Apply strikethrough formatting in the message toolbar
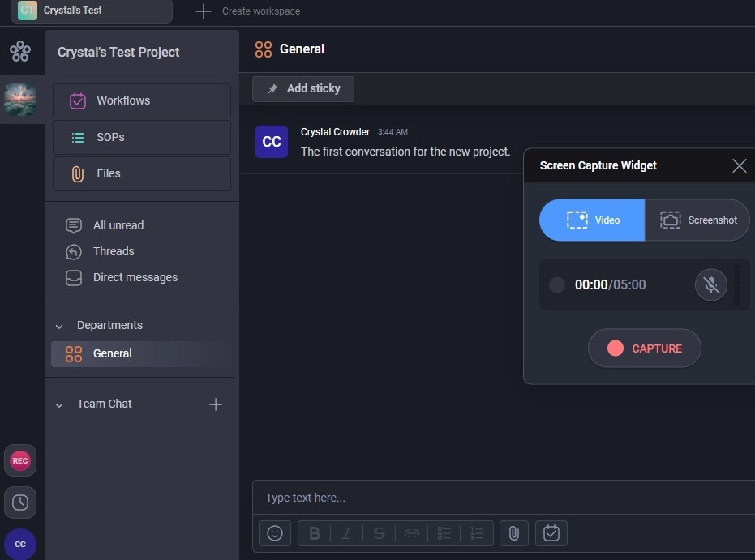Image resolution: width=755 pixels, height=560 pixels. 379,532
